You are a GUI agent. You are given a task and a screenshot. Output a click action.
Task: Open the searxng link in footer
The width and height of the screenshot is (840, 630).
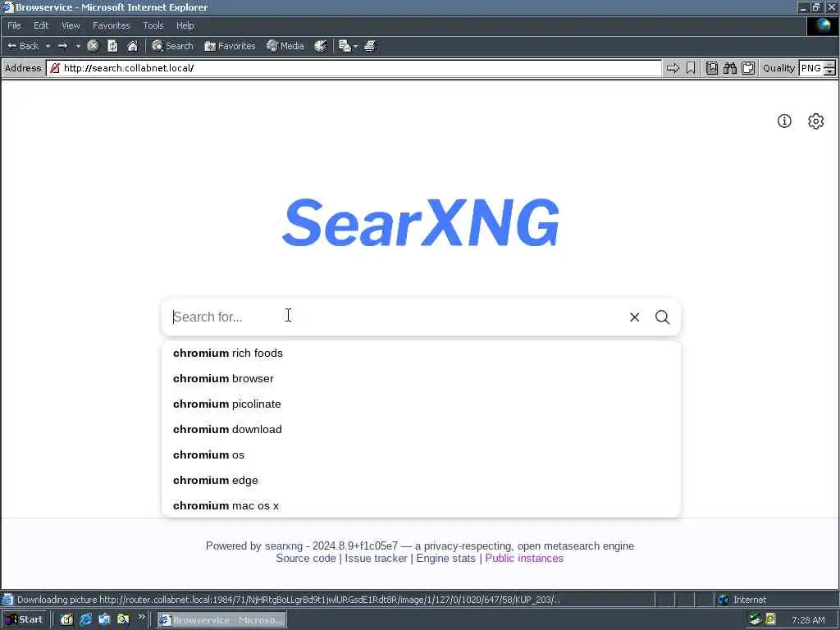(283, 546)
